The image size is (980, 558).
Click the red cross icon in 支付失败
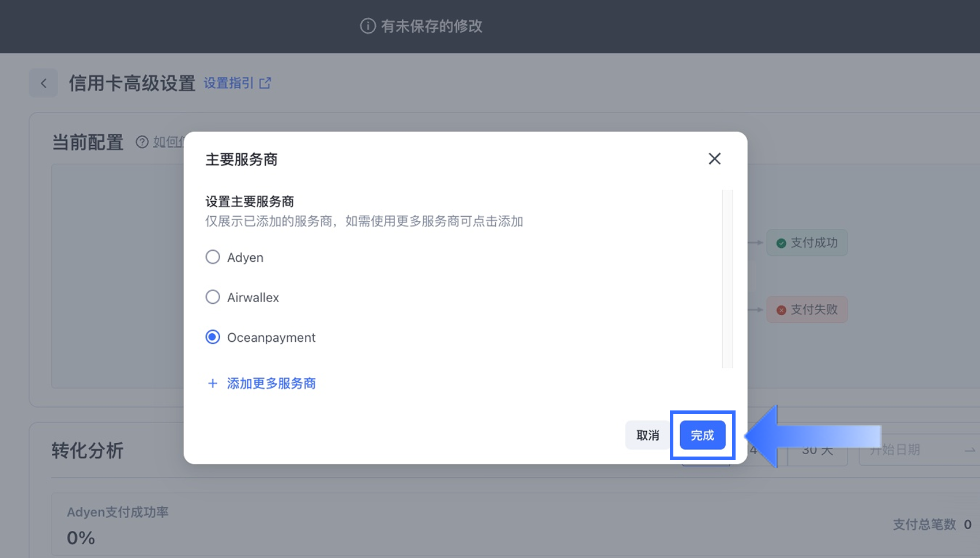(x=781, y=310)
